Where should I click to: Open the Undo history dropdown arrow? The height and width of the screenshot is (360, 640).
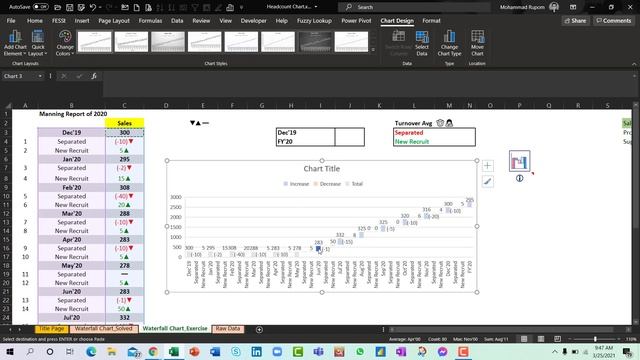pos(100,7)
